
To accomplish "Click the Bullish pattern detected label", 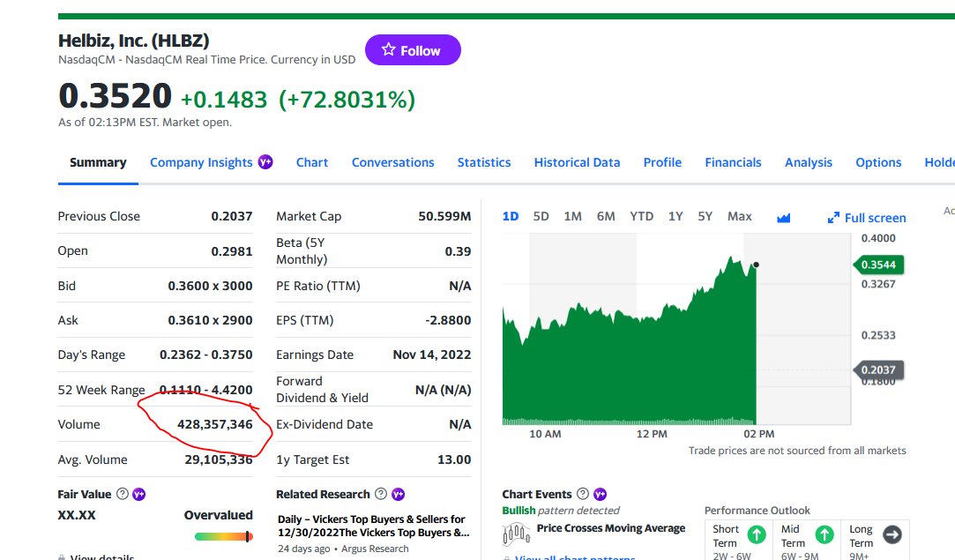I will pyautogui.click(x=560, y=511).
